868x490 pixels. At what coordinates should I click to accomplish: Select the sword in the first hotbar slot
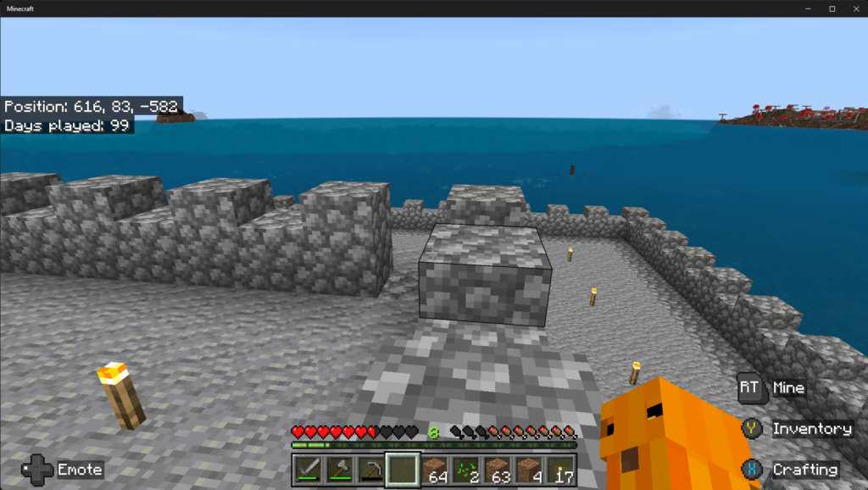309,470
